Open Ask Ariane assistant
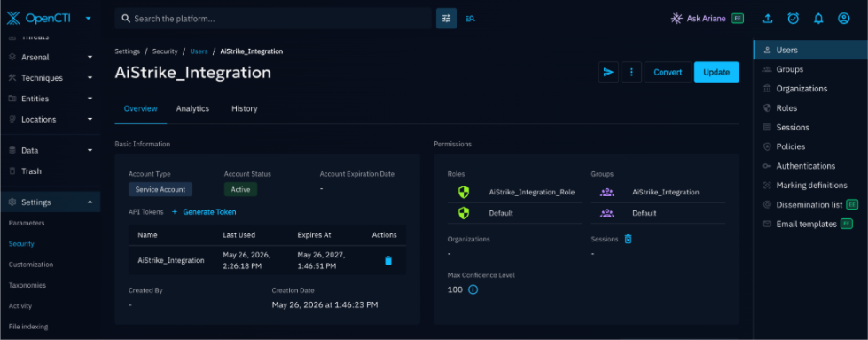This screenshot has height=340, width=868. (x=707, y=19)
